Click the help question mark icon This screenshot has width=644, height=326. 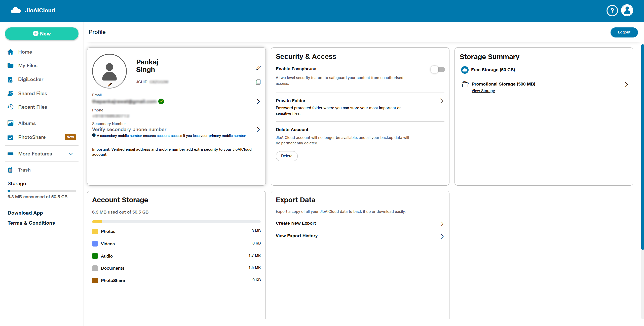pos(612,11)
